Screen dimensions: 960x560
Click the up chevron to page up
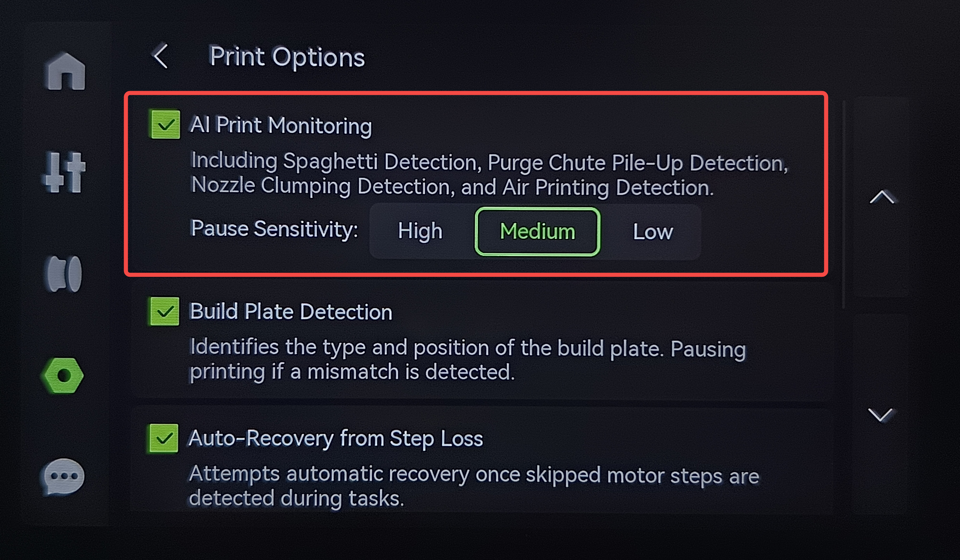pos(881,197)
